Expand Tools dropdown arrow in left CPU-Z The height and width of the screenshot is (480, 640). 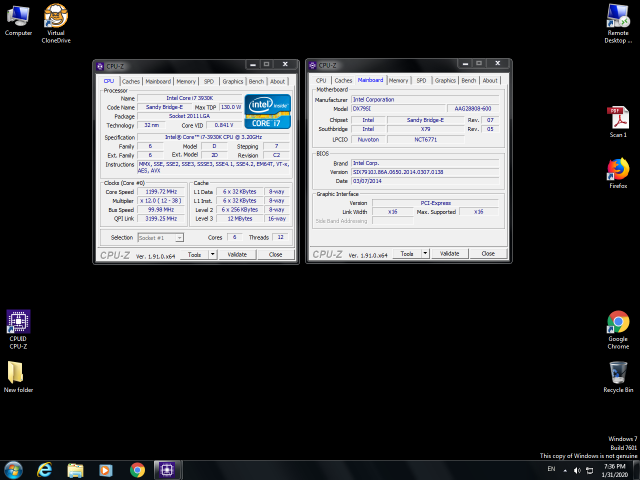tap(213, 254)
